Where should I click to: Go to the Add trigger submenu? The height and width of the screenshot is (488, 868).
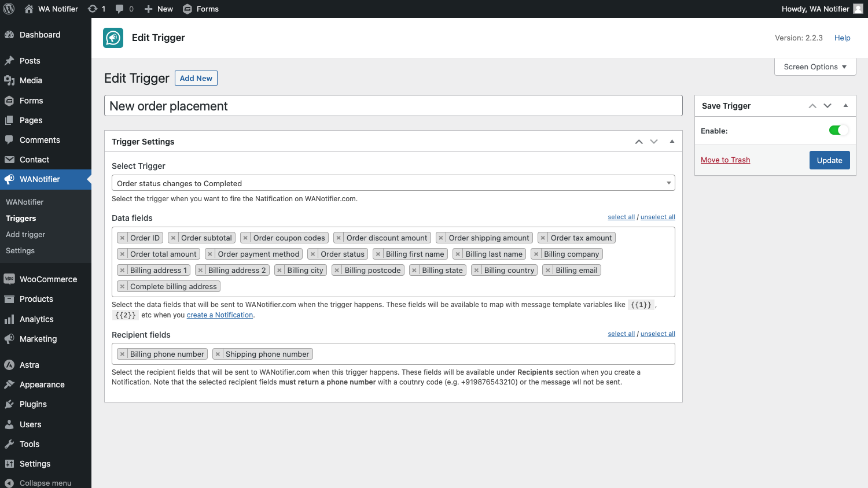(x=25, y=234)
